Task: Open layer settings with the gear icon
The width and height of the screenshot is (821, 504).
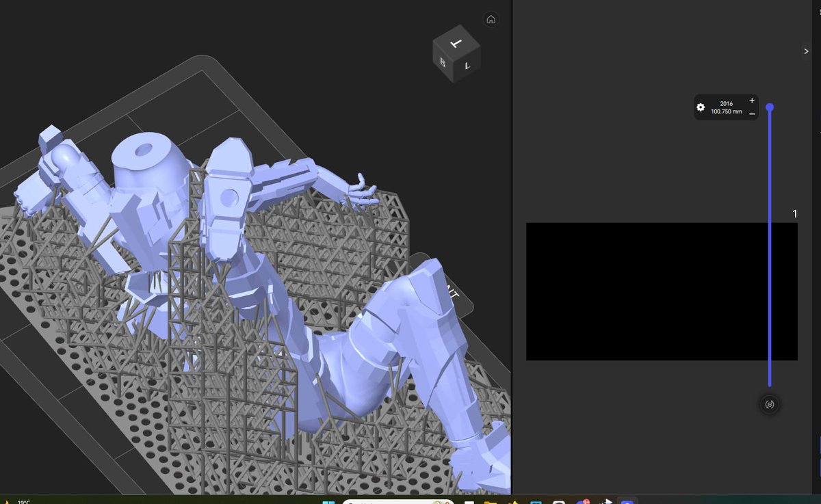Action: point(701,107)
